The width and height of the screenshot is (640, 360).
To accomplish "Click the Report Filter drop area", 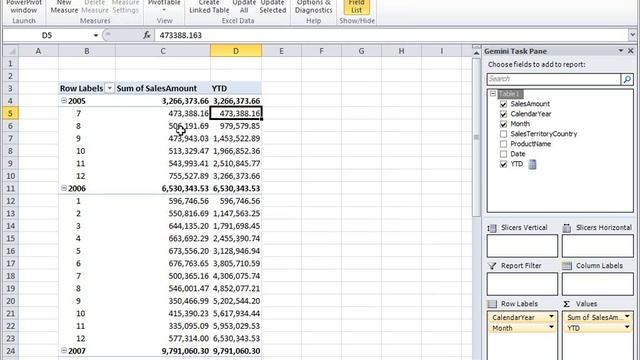I will 522,284.
